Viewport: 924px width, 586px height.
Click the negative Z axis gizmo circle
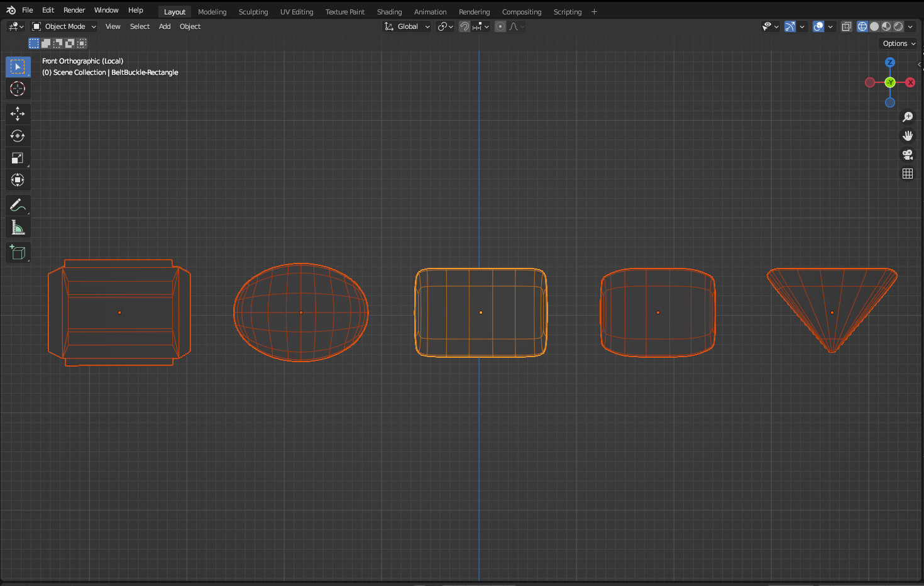tap(890, 102)
